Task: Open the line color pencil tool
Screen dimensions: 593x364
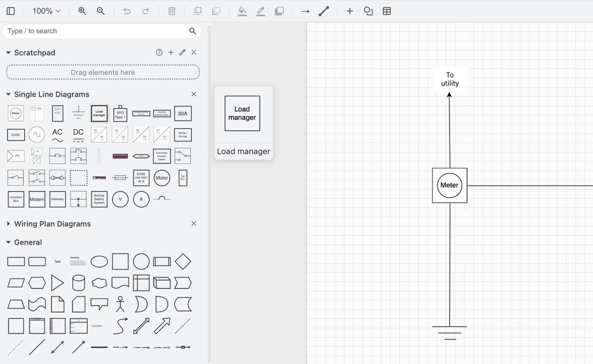Action: 260,11
